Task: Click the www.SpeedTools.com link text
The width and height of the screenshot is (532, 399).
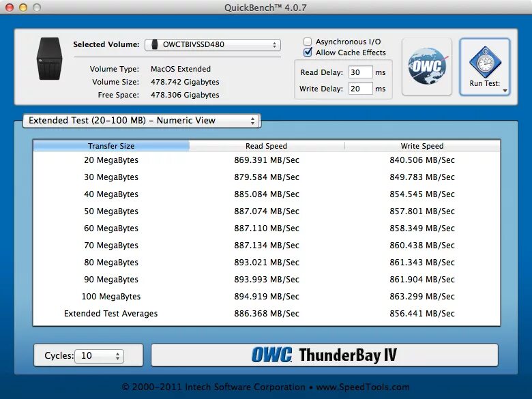Action: point(363,387)
